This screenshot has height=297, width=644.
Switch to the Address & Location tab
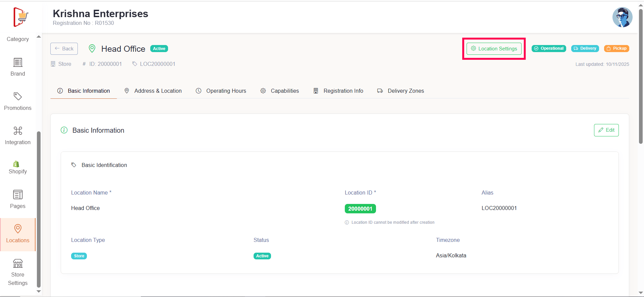[x=153, y=91]
